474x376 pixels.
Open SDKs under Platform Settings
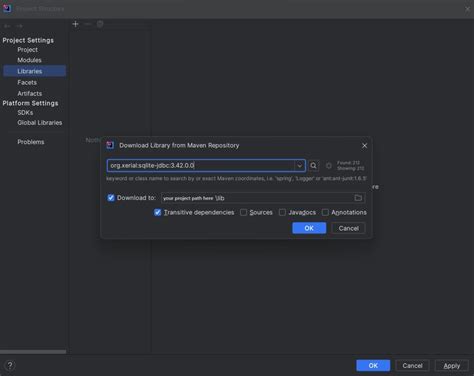25,113
